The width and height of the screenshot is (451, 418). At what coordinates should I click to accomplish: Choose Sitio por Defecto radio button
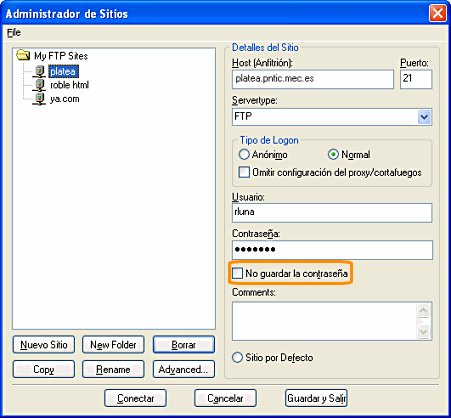click(237, 357)
